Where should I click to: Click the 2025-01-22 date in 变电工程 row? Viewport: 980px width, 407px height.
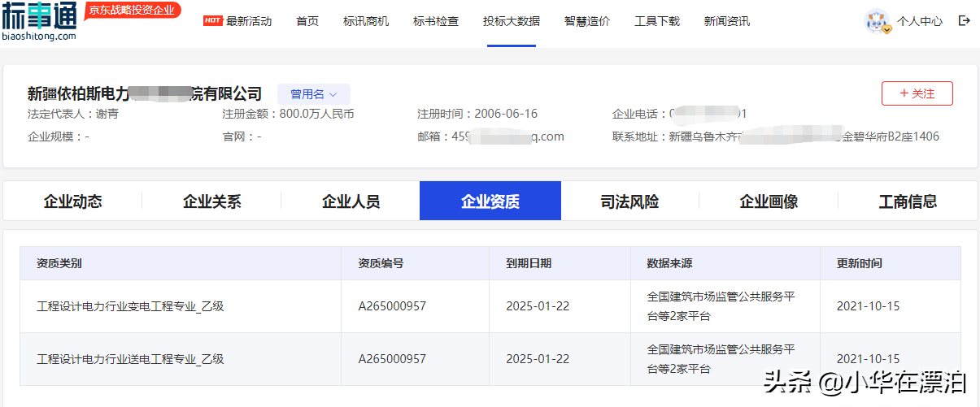(538, 306)
